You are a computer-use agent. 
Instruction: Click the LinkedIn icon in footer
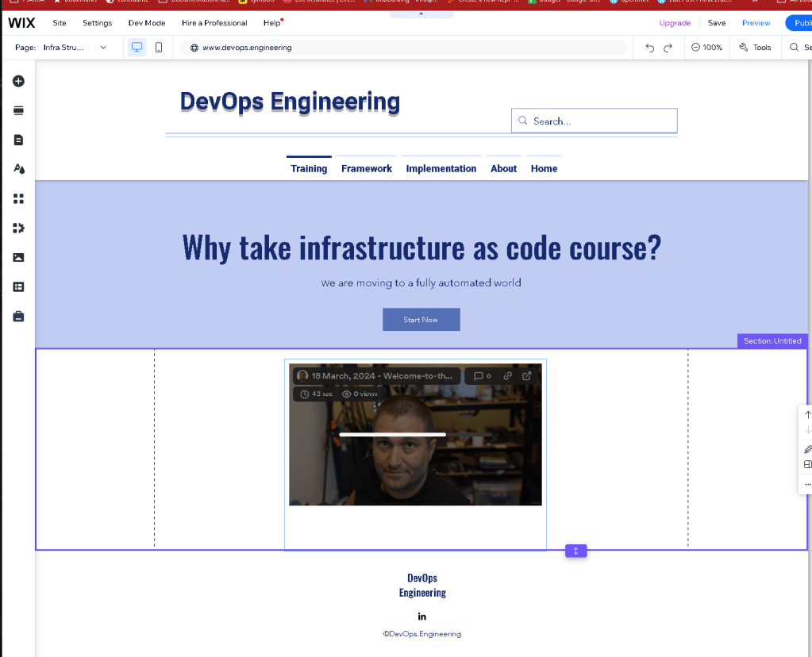click(x=422, y=616)
